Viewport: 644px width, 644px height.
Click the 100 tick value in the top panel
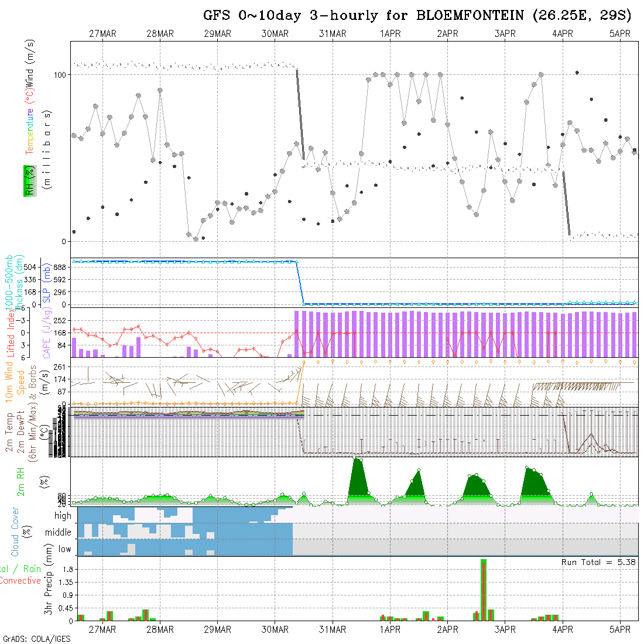tap(60, 75)
